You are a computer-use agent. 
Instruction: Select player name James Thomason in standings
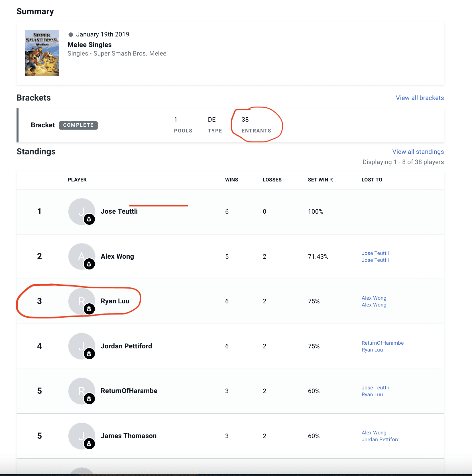tap(129, 436)
